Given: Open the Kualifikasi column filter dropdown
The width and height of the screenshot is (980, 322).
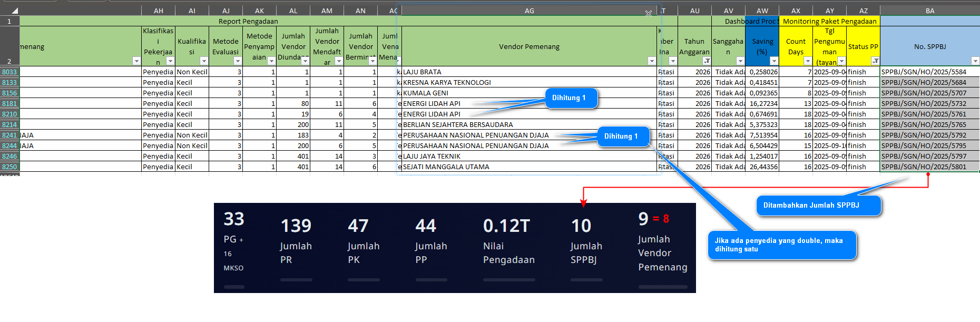Looking at the screenshot, I should (x=204, y=61).
